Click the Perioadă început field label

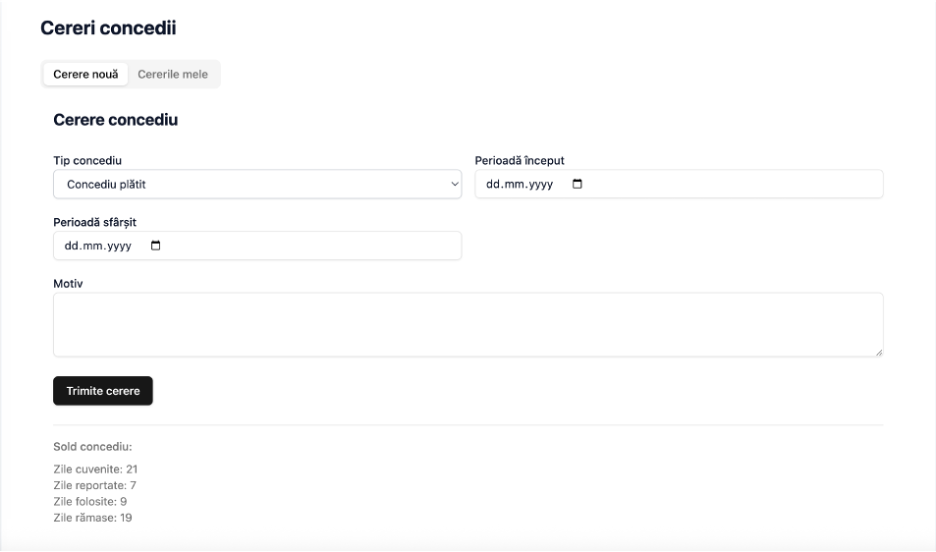(520, 160)
